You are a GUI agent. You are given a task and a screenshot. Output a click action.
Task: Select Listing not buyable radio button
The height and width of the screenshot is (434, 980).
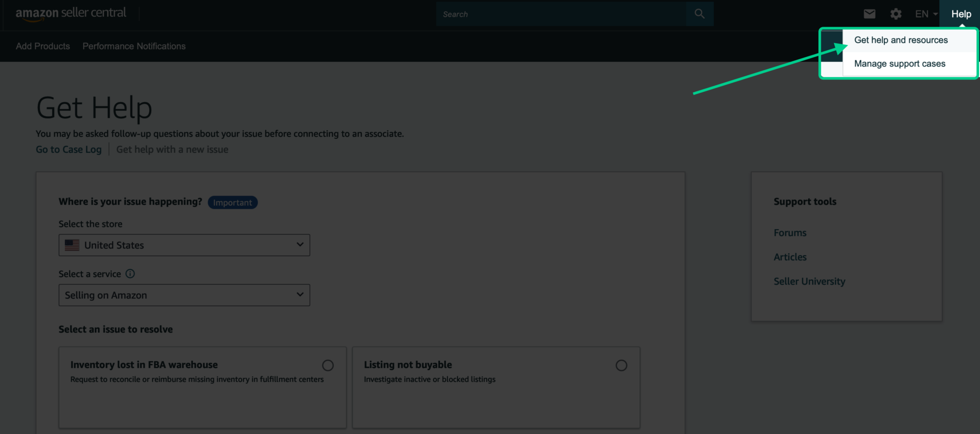pos(621,366)
